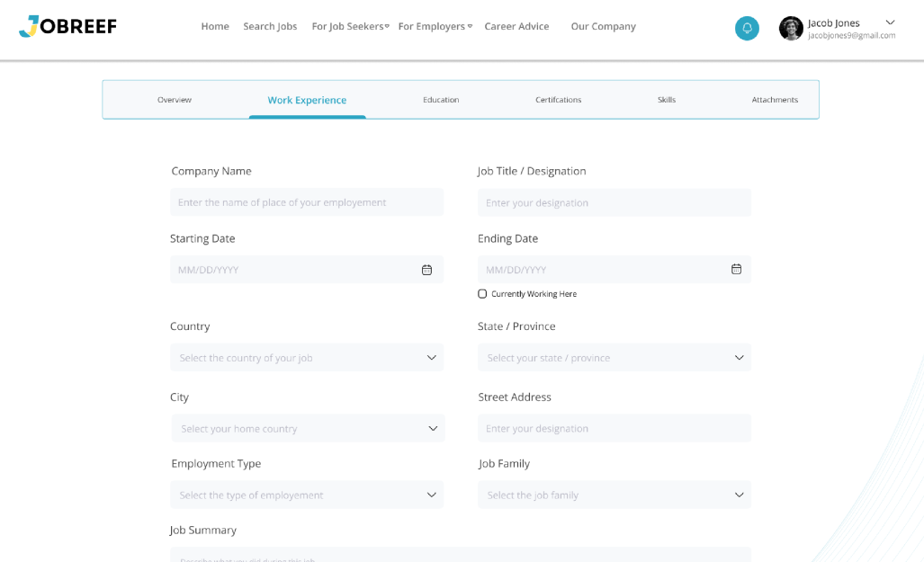Switch to the Certifcations tab

558,100
